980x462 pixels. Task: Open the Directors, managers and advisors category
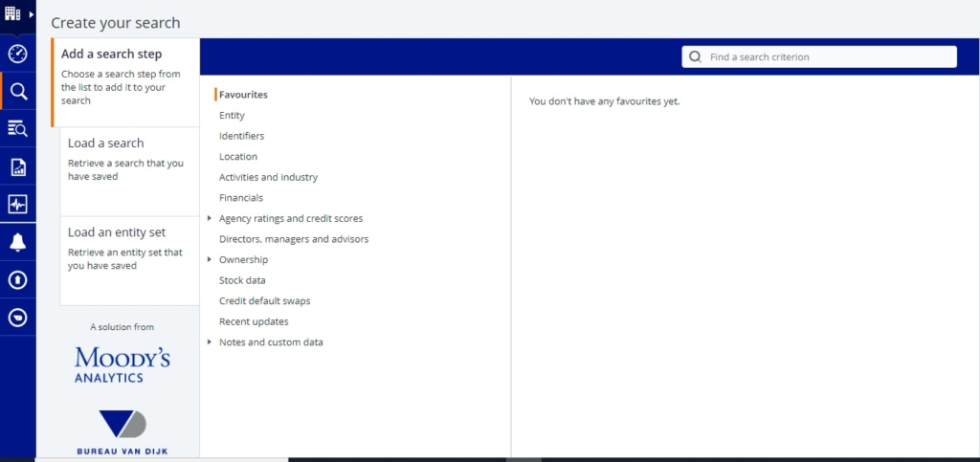click(x=293, y=239)
